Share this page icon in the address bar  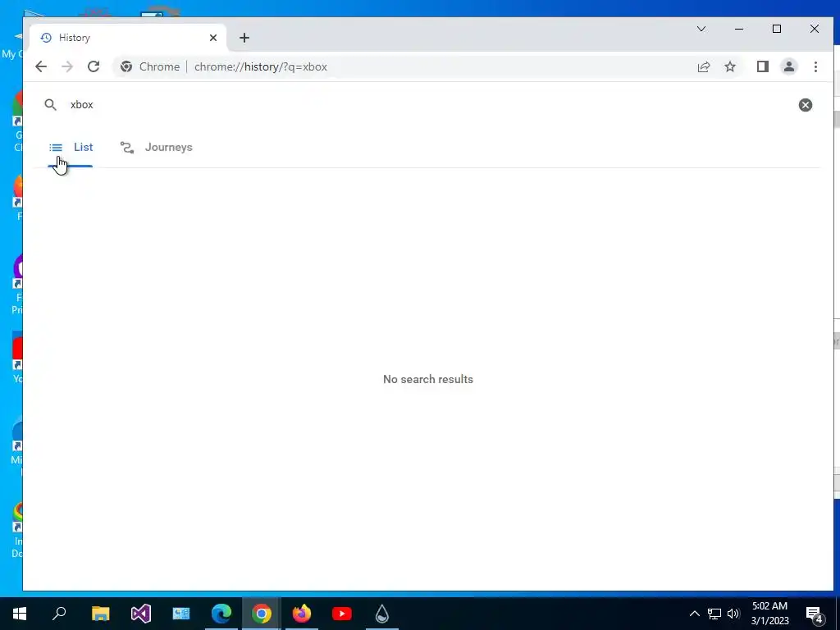(x=703, y=67)
